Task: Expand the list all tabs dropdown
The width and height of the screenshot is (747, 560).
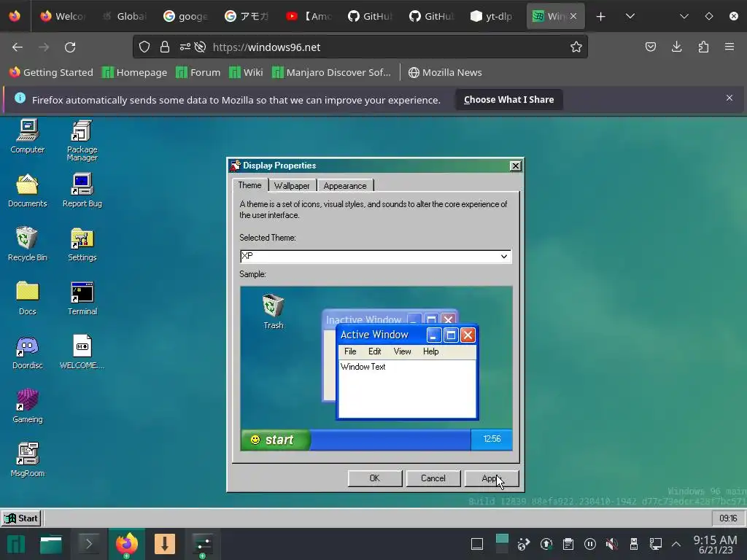Action: click(x=630, y=16)
